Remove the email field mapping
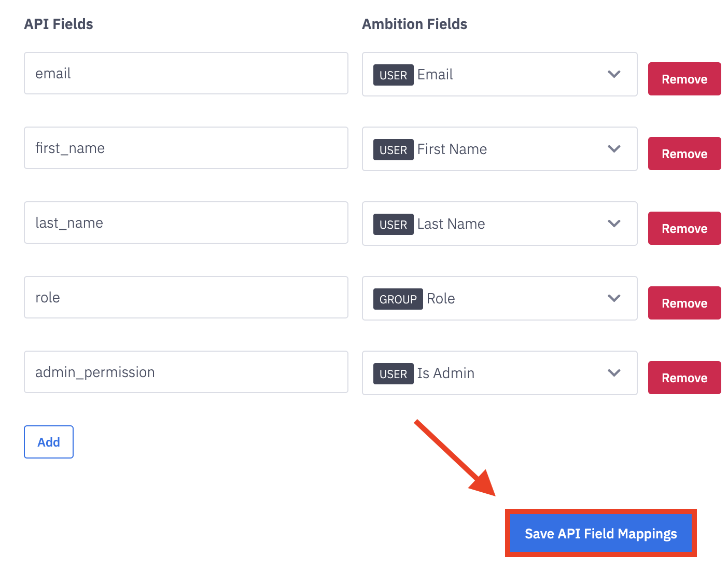728x583 pixels. pyautogui.click(x=684, y=79)
